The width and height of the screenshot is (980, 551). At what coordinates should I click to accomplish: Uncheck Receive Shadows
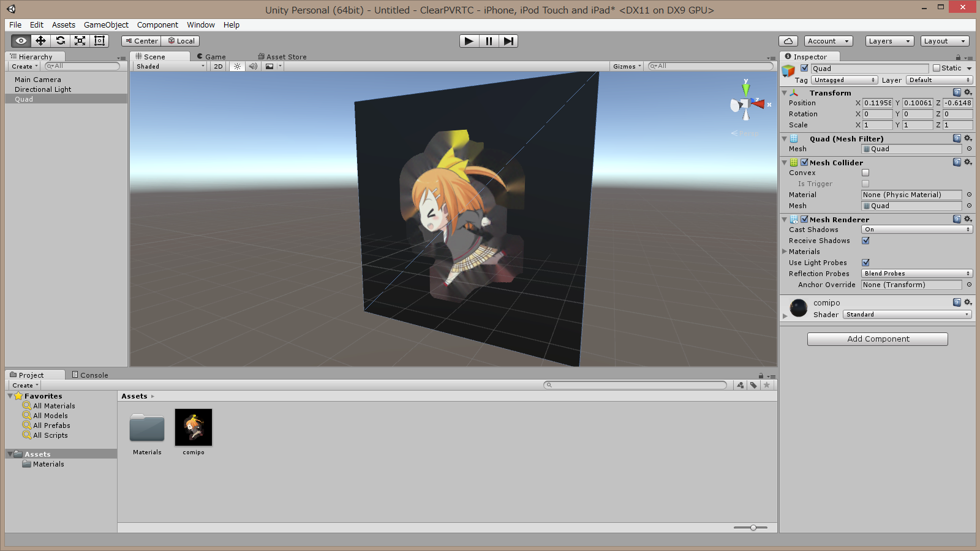coord(865,241)
